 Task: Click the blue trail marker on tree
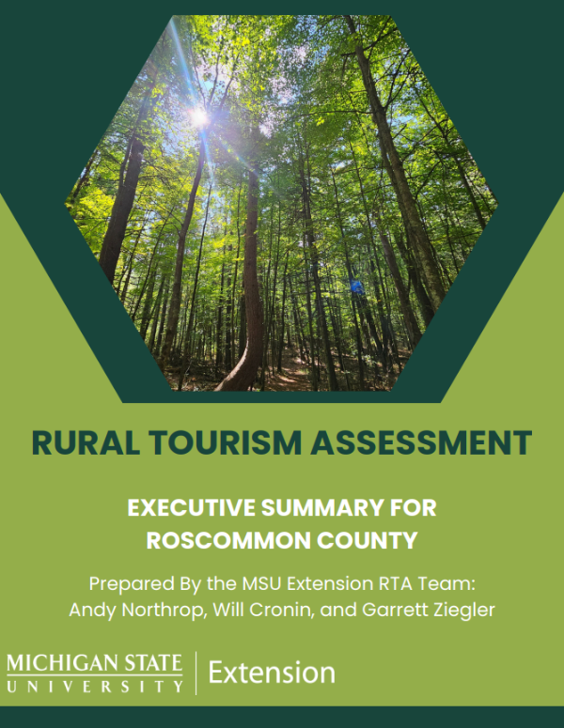point(356,286)
